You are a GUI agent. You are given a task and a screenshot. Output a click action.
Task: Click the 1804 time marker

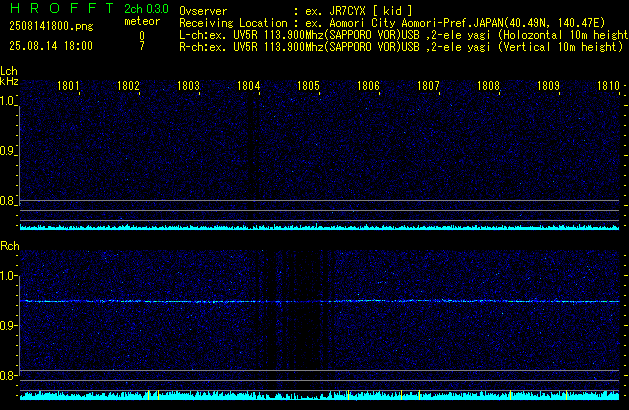248,86
